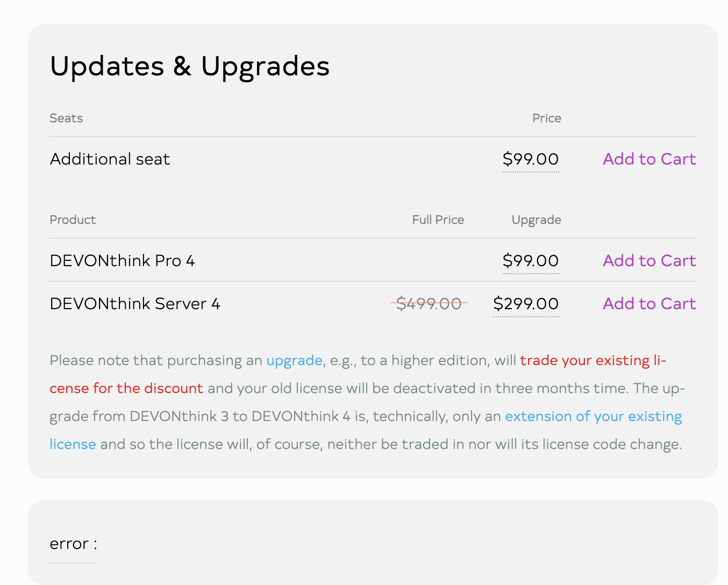Click the "Updates & Upgrades" heading
Image resolution: width=728 pixels, height=585 pixels.
coord(189,67)
